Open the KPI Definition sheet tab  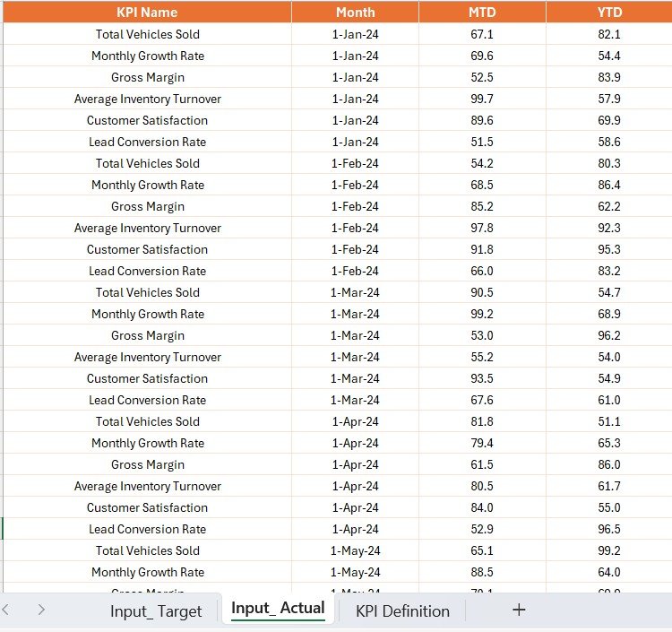pos(402,611)
